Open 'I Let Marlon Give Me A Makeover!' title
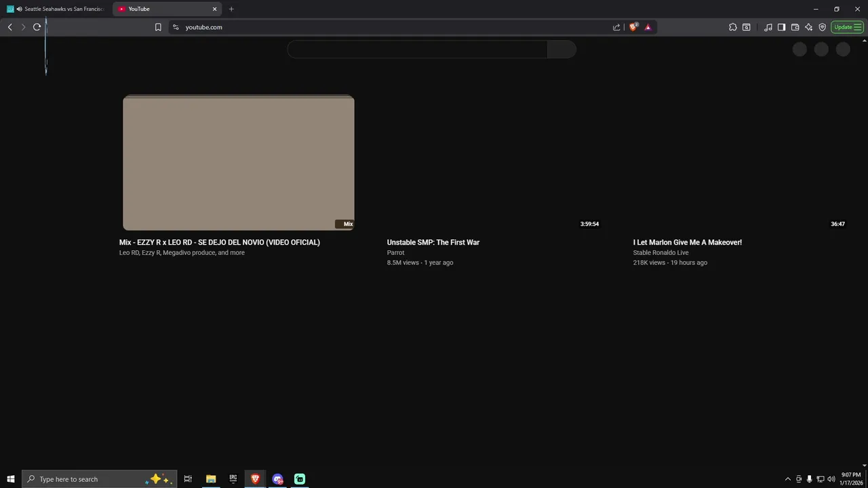 688,242
